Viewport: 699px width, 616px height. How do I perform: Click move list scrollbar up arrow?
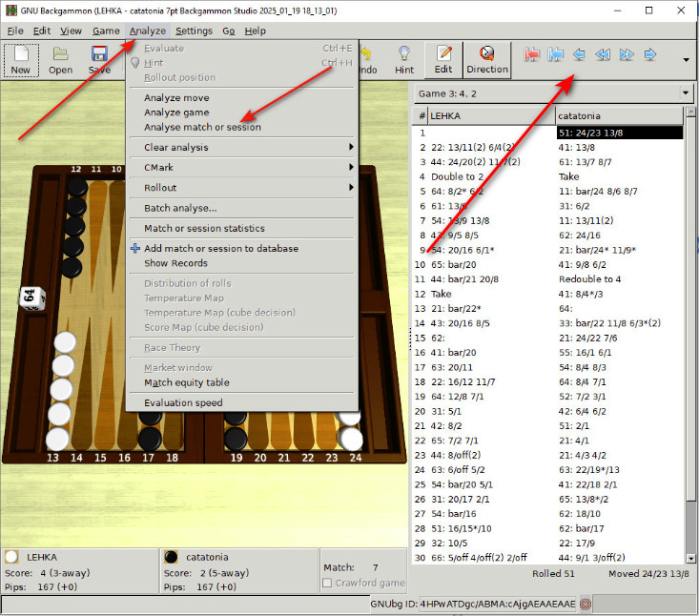(x=690, y=112)
